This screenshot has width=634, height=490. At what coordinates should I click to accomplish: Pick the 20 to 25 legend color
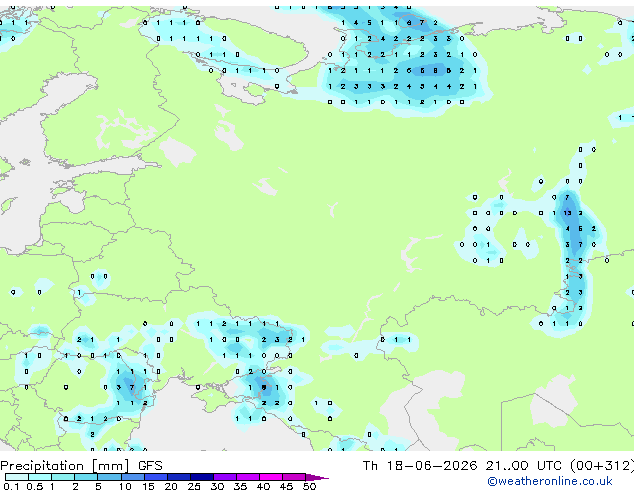pos(179,477)
